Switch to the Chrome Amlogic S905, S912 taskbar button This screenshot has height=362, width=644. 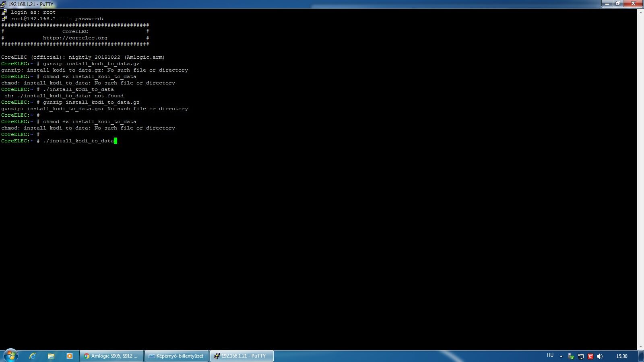coord(111,356)
